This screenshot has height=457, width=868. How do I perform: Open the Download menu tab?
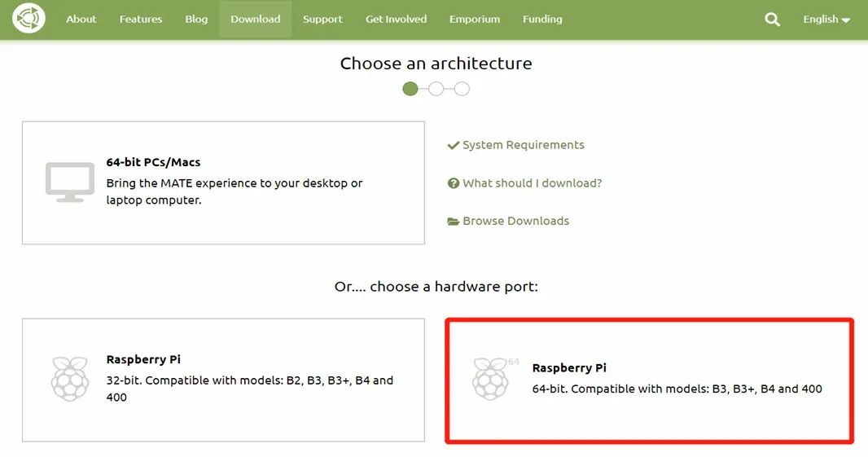tap(255, 20)
